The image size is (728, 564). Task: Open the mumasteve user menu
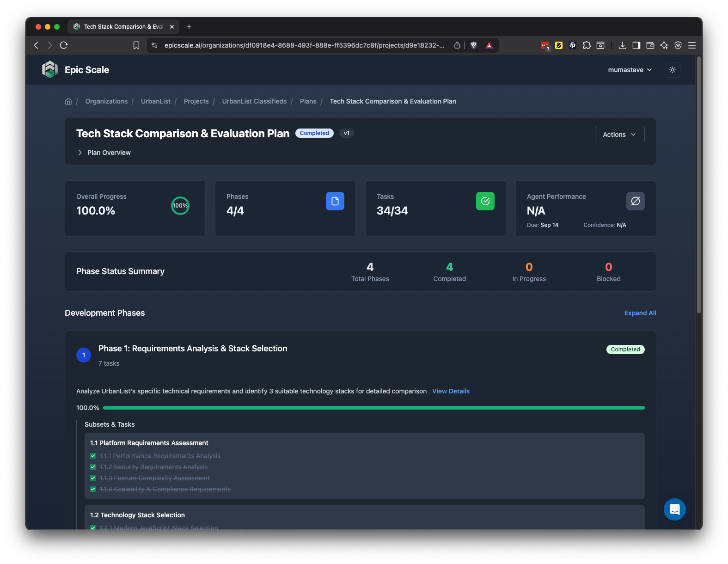click(630, 70)
